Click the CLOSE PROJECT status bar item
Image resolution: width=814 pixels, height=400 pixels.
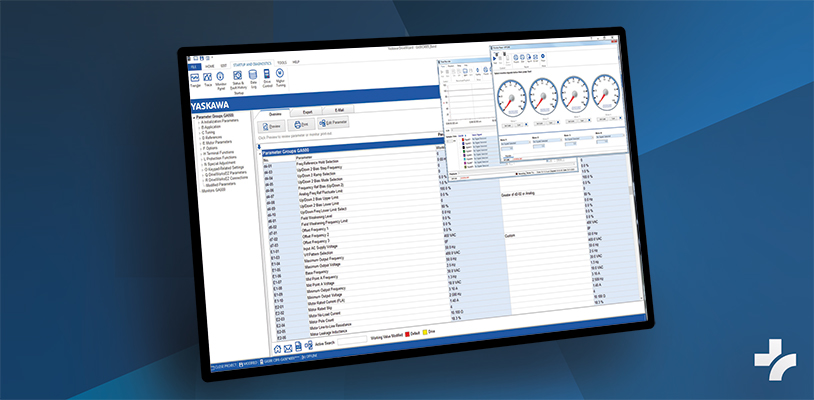[x=224, y=366]
